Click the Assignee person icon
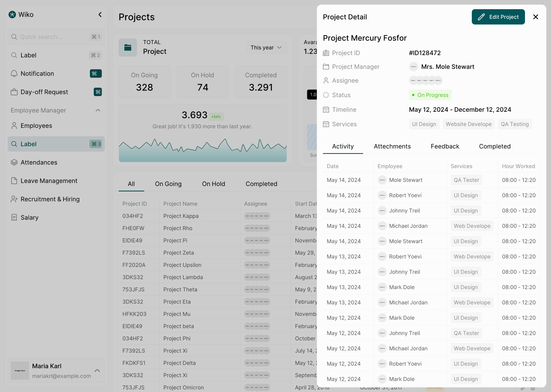The height and width of the screenshot is (392, 551). coord(326,80)
